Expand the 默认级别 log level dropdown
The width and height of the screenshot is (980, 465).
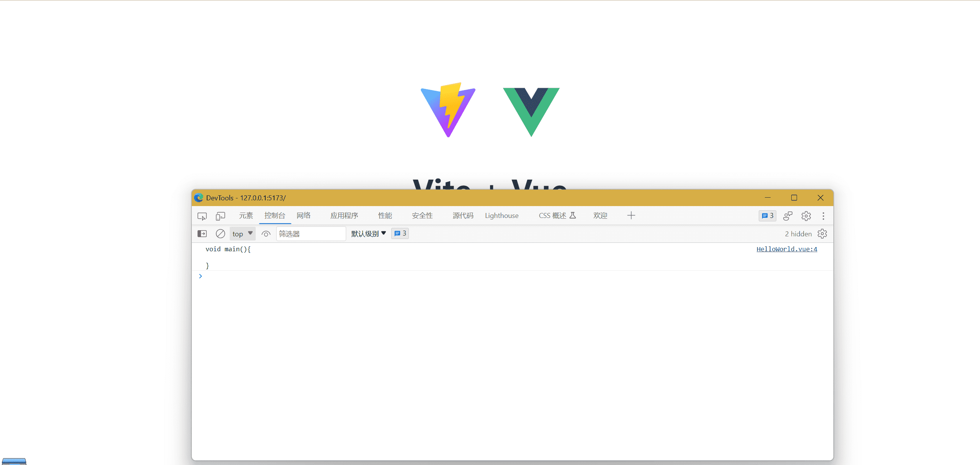[369, 234]
